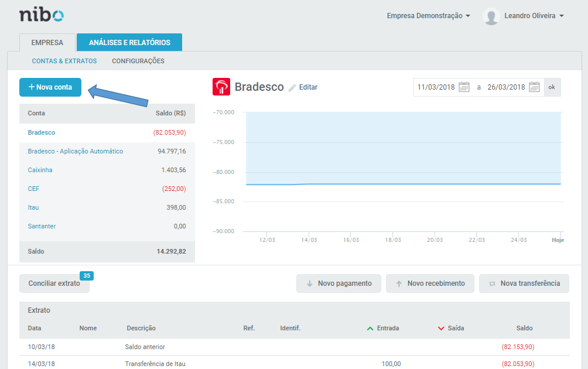Click the start date field 11/03/2018
Image resolution: width=588 pixels, height=369 pixels.
click(436, 87)
